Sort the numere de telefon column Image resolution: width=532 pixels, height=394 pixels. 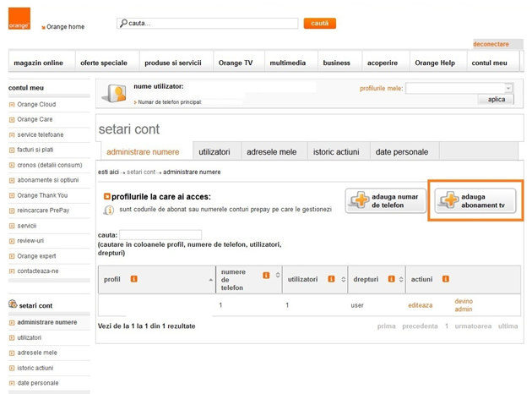pyautogui.click(x=278, y=275)
